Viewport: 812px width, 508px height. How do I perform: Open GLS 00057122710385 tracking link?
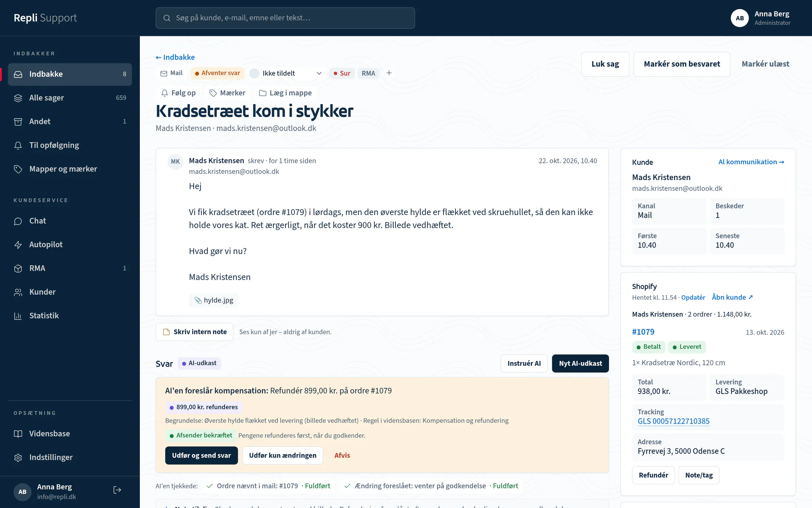tap(674, 421)
